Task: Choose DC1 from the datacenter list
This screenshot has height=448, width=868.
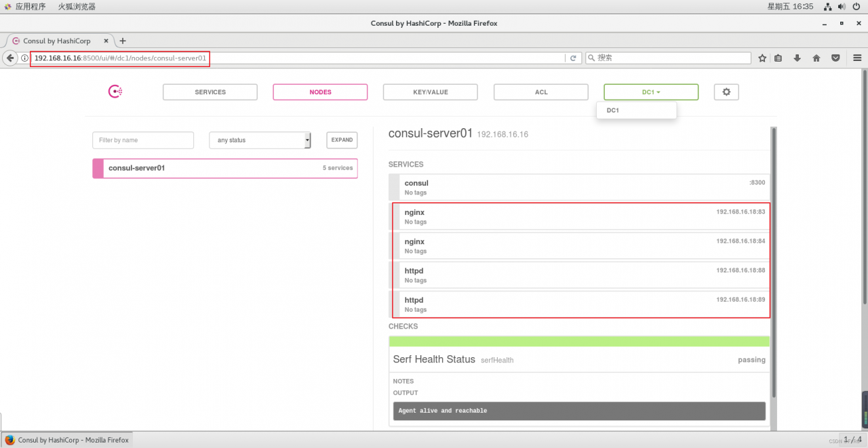Action: click(x=636, y=110)
